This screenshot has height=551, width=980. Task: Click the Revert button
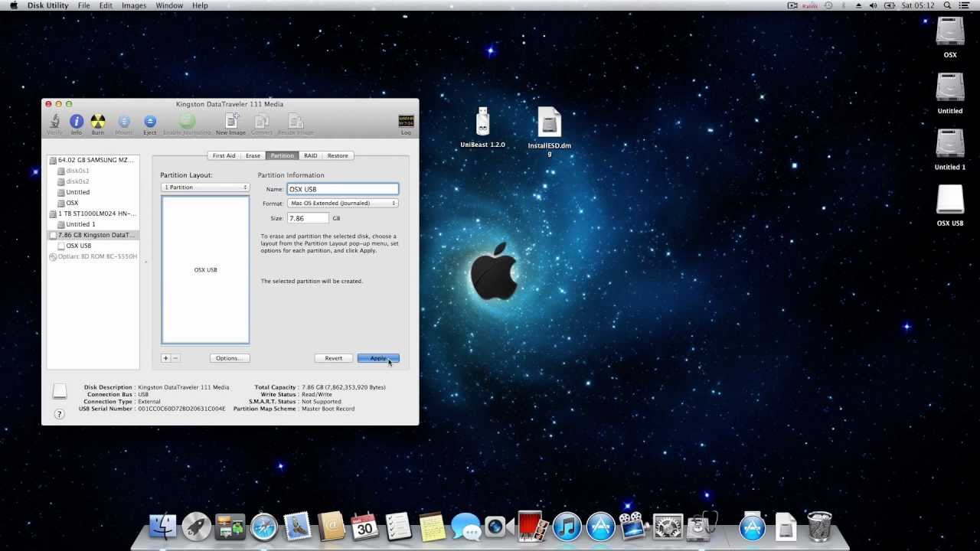(334, 358)
